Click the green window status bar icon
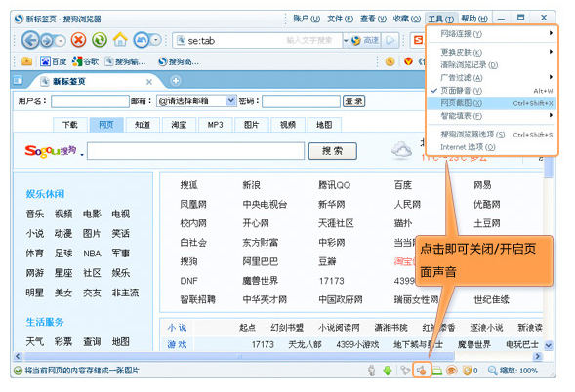575x392 pixels. pos(436,371)
